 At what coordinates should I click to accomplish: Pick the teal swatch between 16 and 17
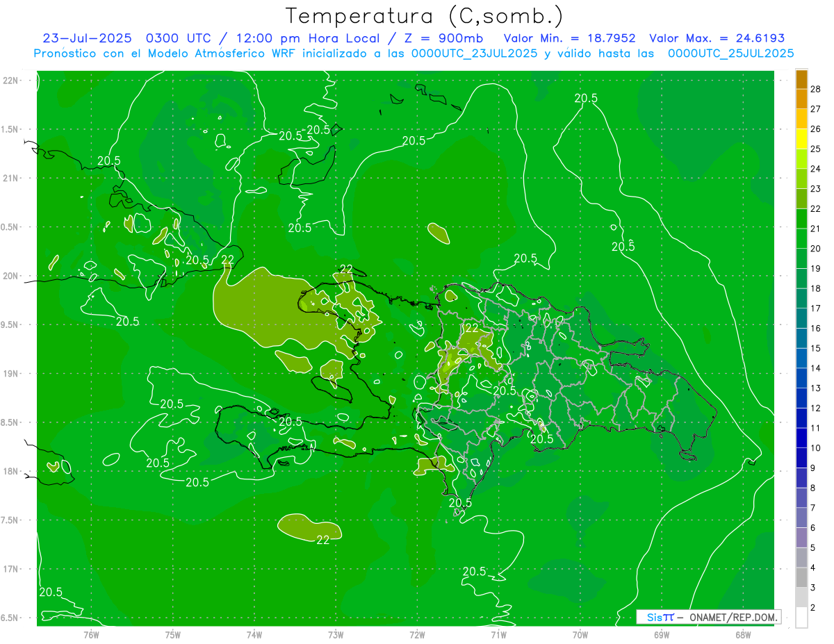801,318
